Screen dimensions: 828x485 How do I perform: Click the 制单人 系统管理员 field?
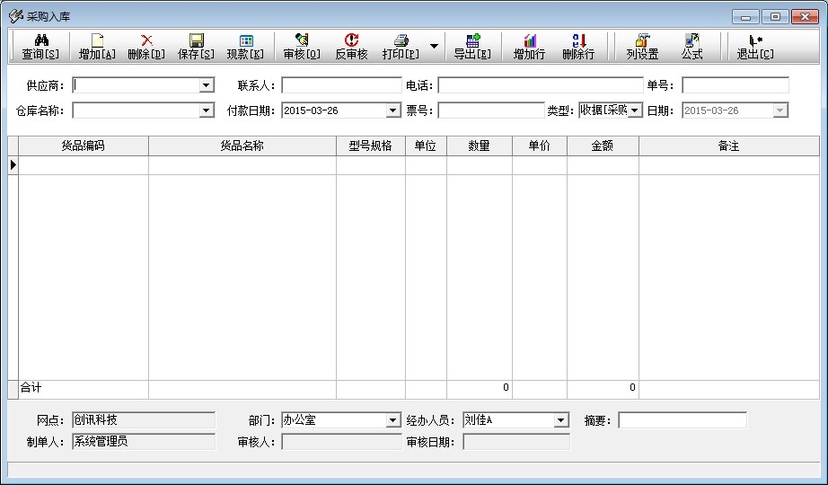144,442
